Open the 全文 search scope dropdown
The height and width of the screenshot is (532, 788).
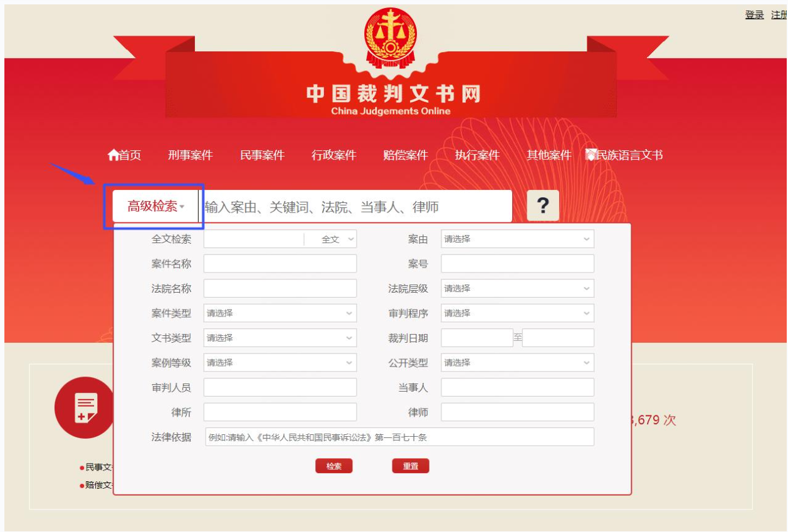point(335,239)
